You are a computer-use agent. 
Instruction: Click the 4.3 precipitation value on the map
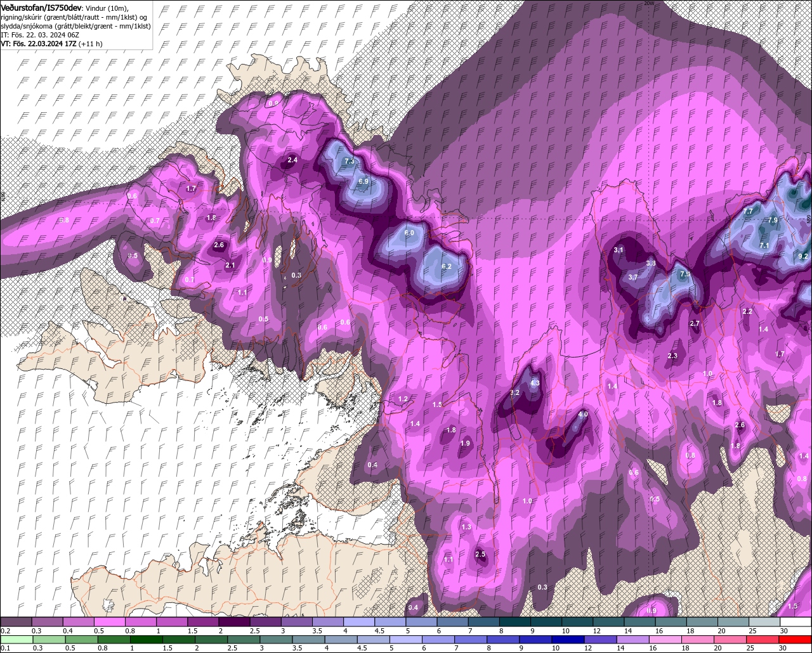tap(535, 383)
